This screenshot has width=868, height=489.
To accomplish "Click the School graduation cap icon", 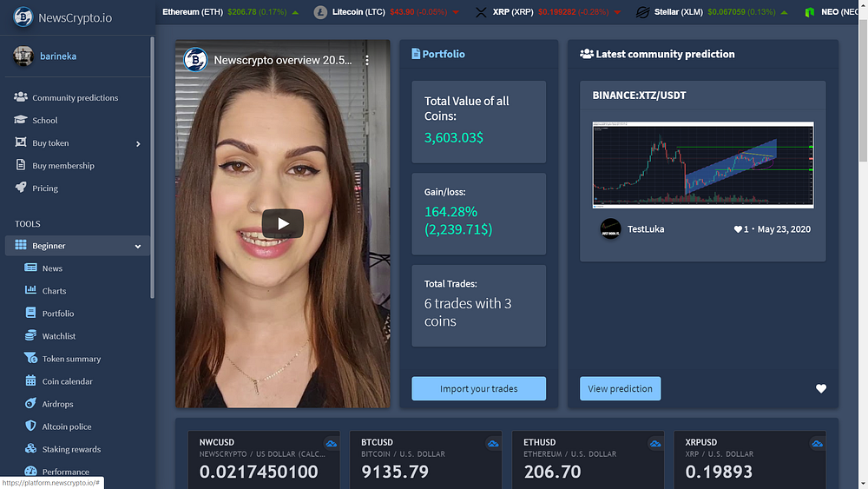I will [21, 120].
